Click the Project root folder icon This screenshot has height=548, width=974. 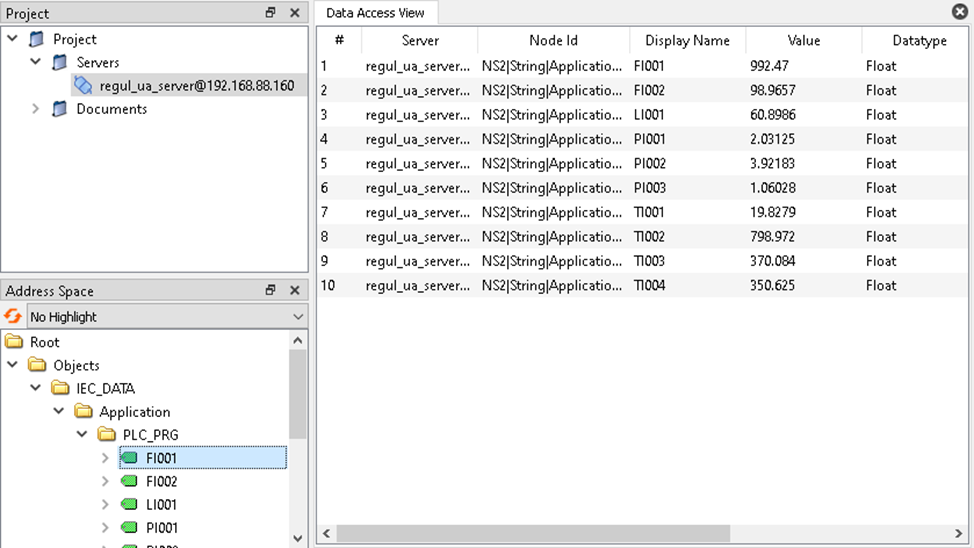[x=37, y=39]
